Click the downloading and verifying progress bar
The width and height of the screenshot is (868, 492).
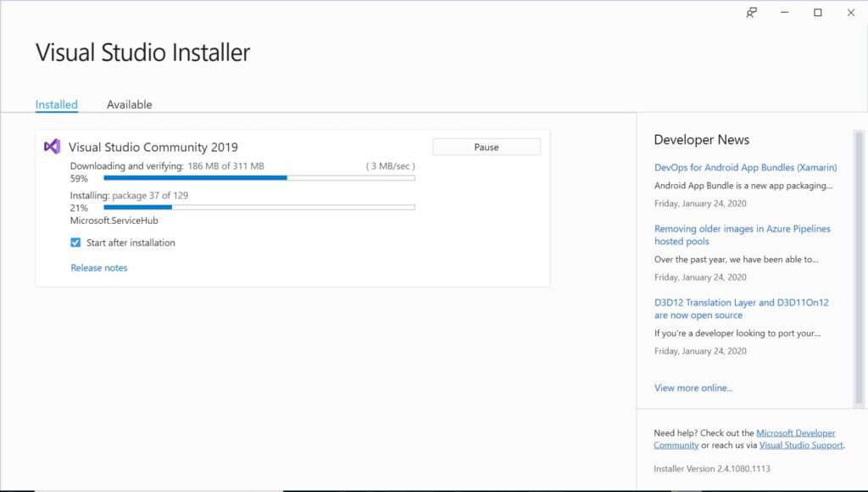259,178
